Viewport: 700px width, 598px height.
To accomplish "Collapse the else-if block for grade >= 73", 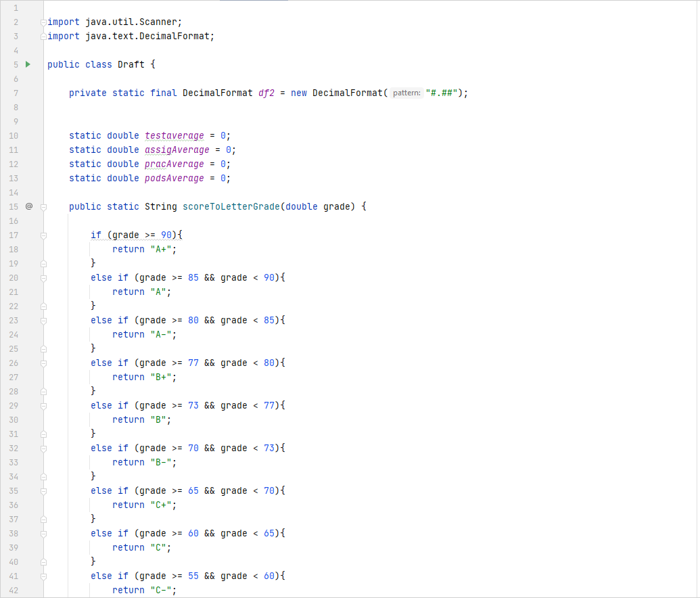I will [43, 405].
